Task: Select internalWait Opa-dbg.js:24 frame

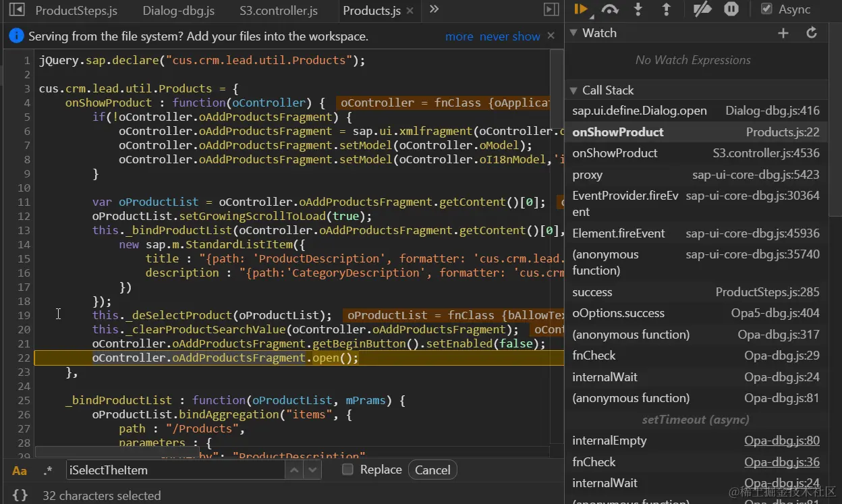Action: point(696,377)
